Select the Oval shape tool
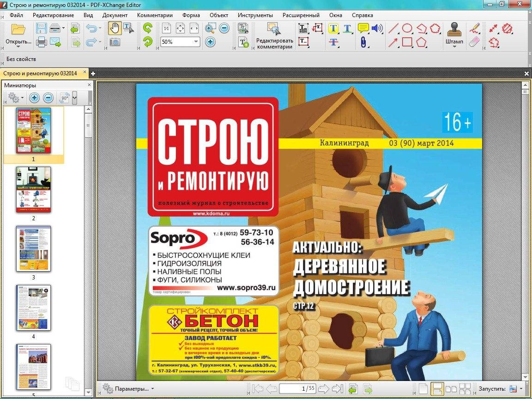 tap(407, 28)
